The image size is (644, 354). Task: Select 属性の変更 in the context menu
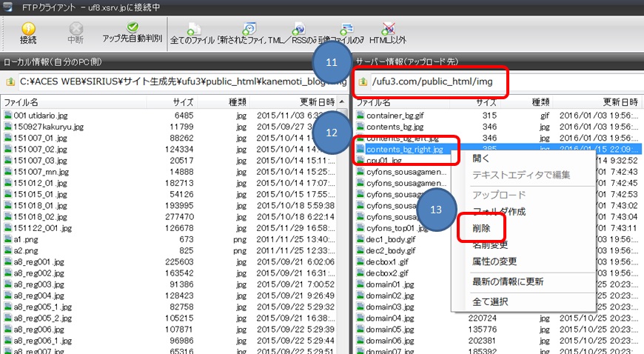pyautogui.click(x=496, y=261)
